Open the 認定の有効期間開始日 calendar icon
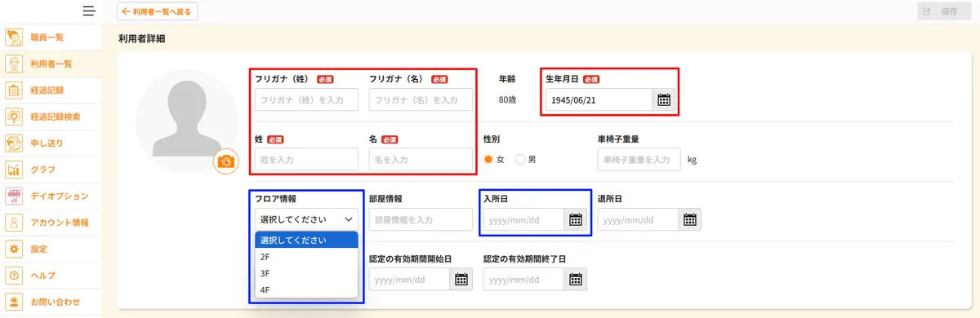 [461, 279]
